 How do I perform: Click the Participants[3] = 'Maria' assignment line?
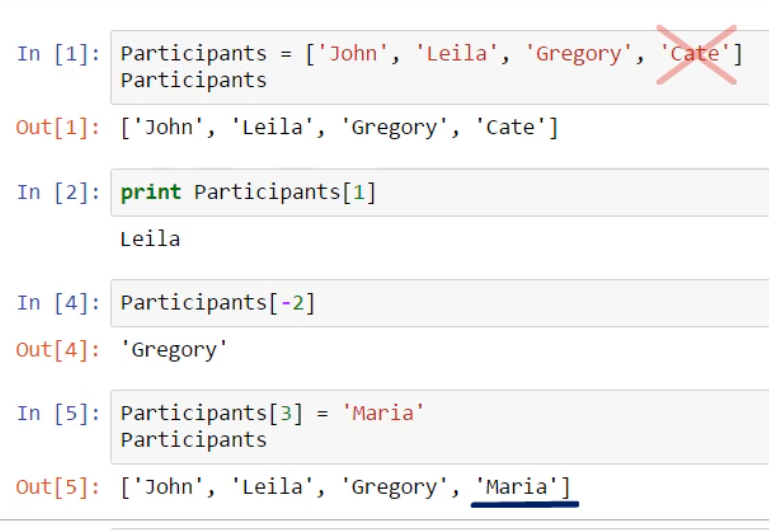(x=272, y=413)
